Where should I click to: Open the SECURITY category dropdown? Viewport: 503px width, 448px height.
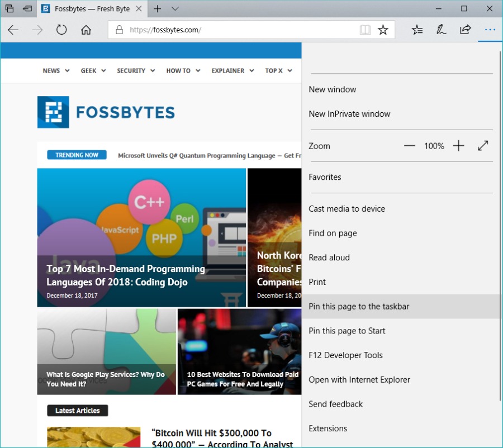click(135, 70)
